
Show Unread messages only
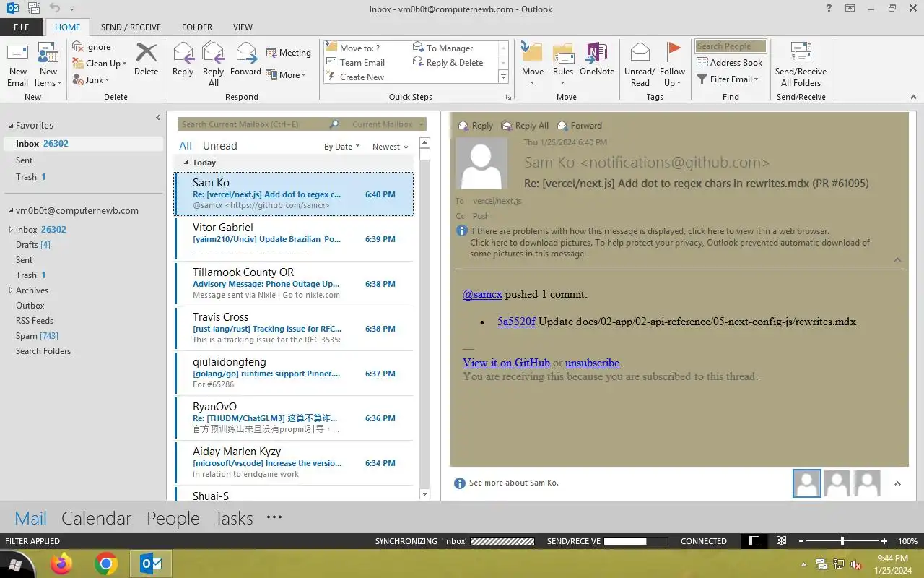pyautogui.click(x=220, y=146)
